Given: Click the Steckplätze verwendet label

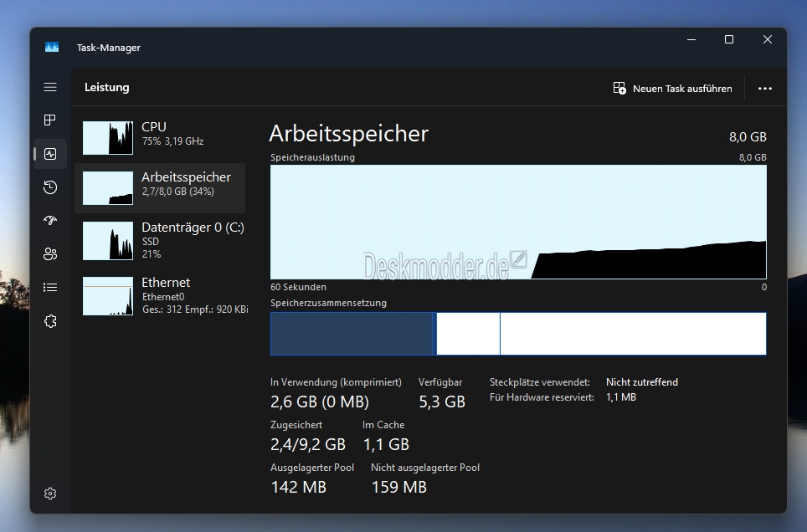Looking at the screenshot, I should click(x=539, y=382).
